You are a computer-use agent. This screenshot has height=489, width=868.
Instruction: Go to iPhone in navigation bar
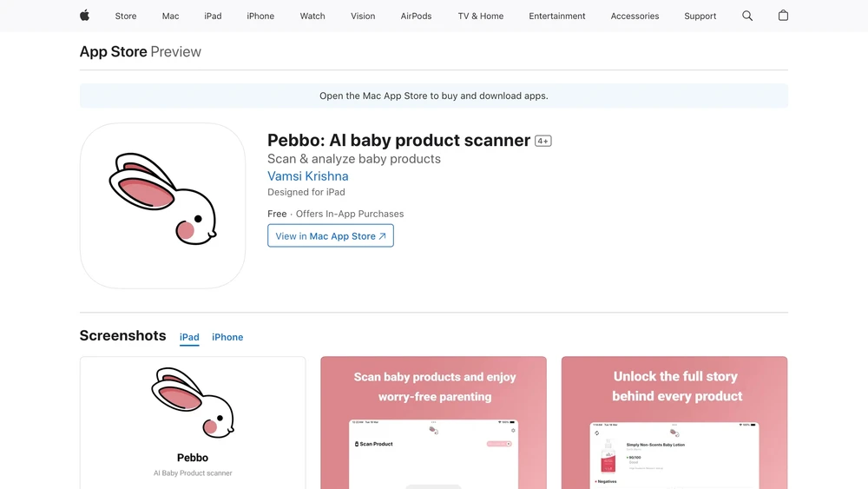tap(260, 16)
